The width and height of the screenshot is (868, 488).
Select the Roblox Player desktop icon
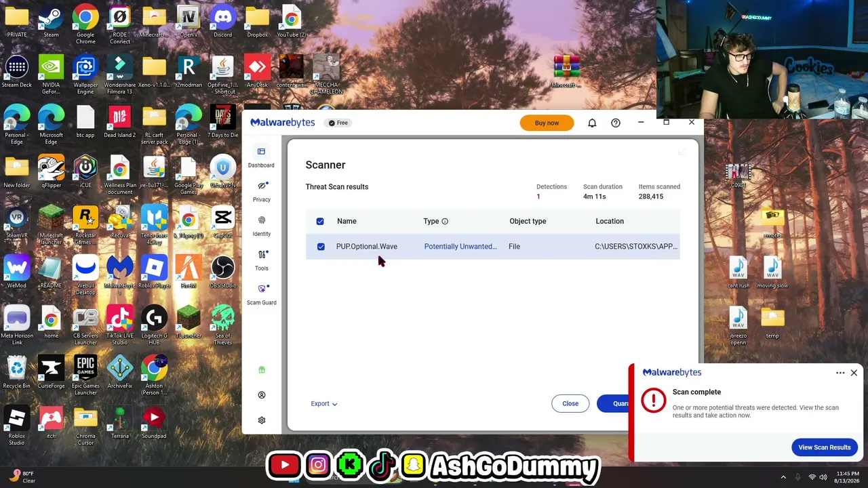(x=154, y=272)
